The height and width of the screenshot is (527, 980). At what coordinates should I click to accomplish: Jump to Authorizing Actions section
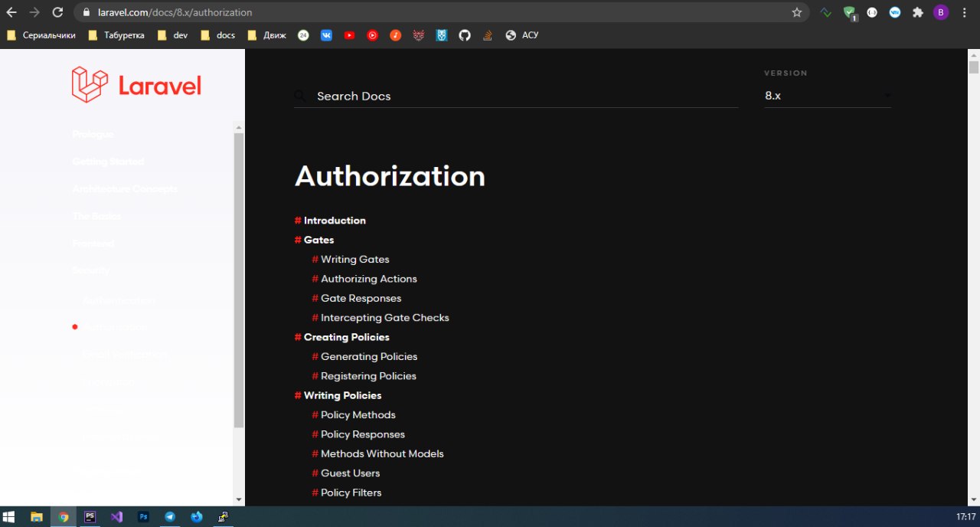click(369, 279)
